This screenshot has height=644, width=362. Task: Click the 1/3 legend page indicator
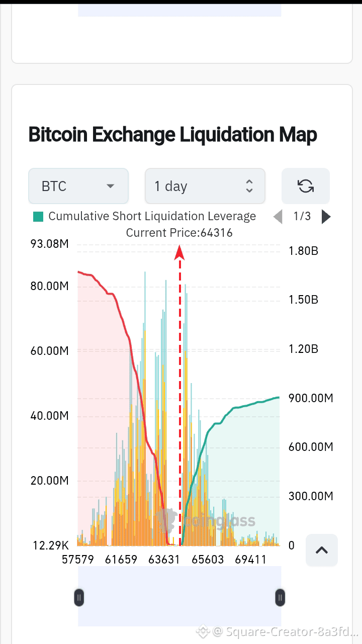(302, 216)
